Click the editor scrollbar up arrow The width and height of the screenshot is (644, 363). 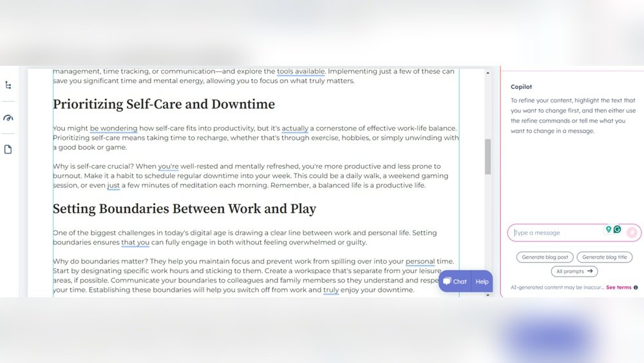488,73
